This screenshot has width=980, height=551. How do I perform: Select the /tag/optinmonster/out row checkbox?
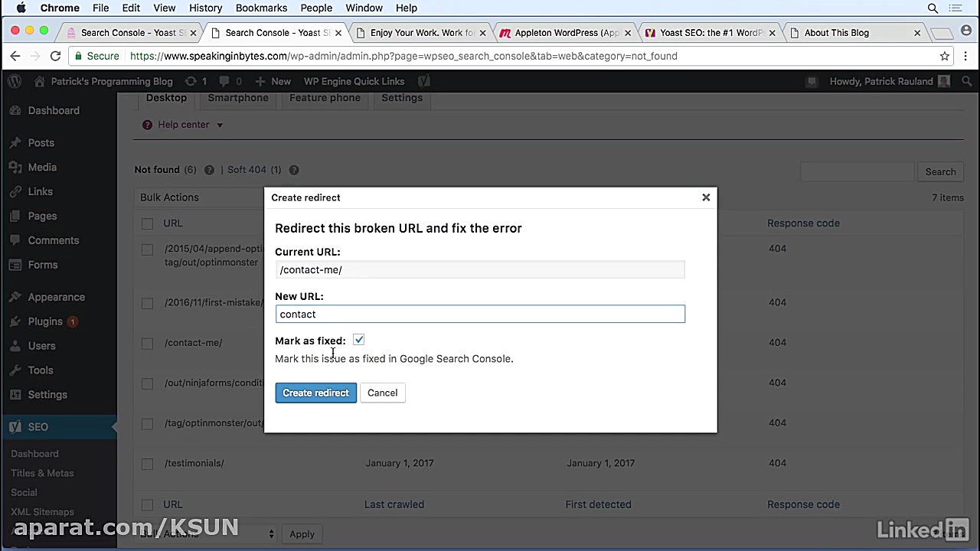click(x=147, y=423)
